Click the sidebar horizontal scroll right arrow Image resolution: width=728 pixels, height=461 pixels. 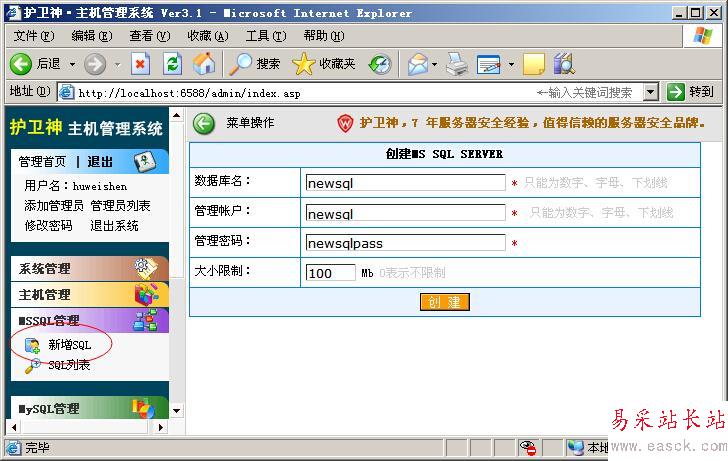pos(161,427)
